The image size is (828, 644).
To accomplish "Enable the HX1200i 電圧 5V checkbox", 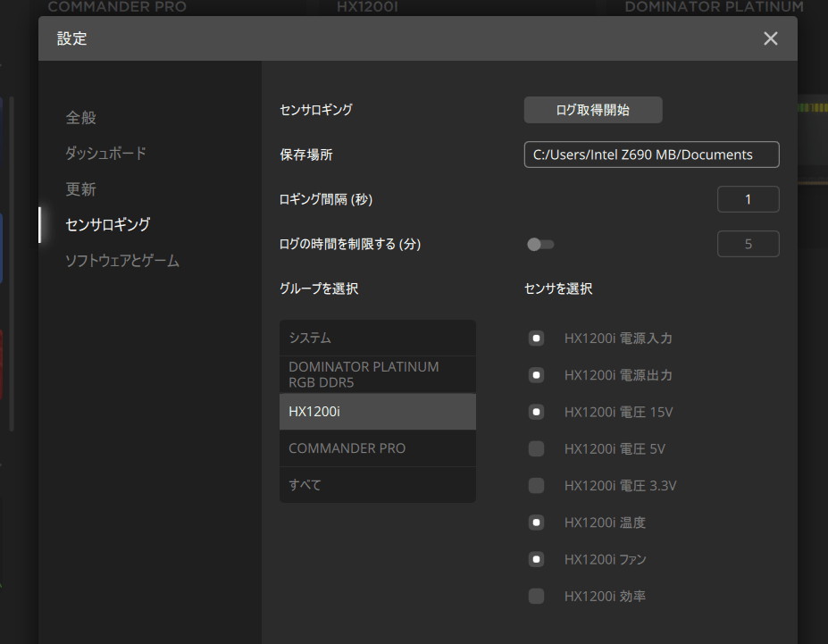I will pyautogui.click(x=536, y=449).
